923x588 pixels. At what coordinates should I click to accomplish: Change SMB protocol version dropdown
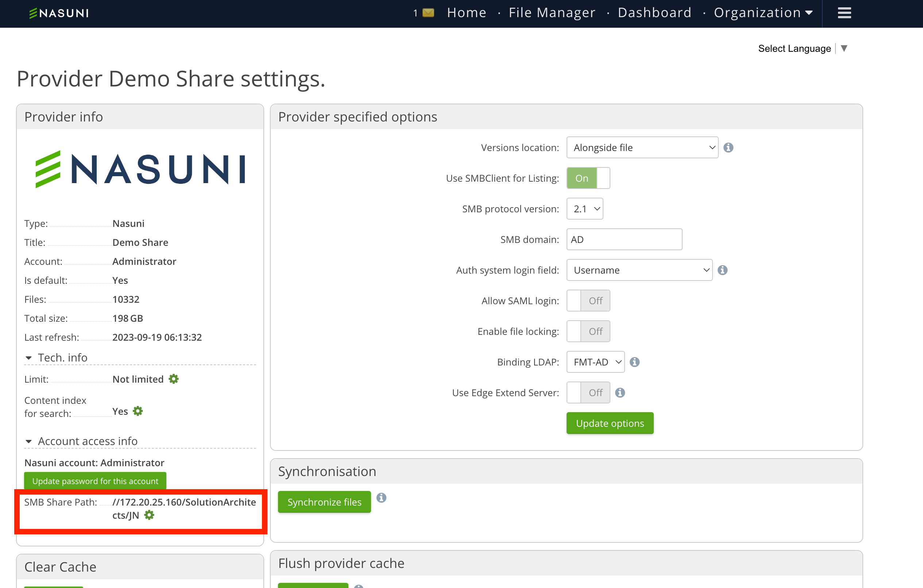click(584, 209)
